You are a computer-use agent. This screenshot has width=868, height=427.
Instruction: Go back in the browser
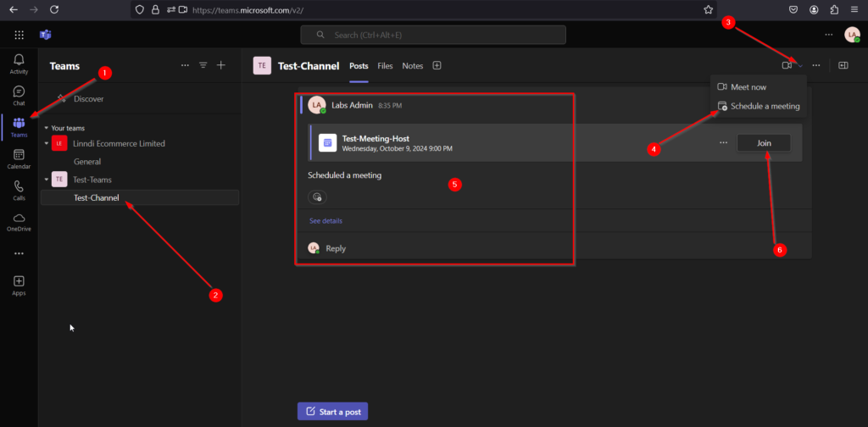click(x=14, y=9)
